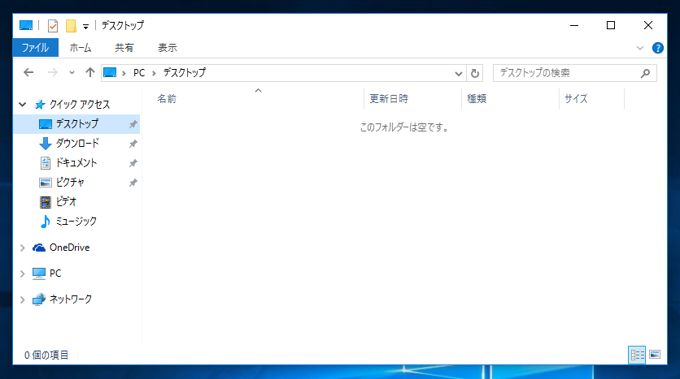Go back with the left arrow
Screen dimensions: 680x379
[29, 72]
